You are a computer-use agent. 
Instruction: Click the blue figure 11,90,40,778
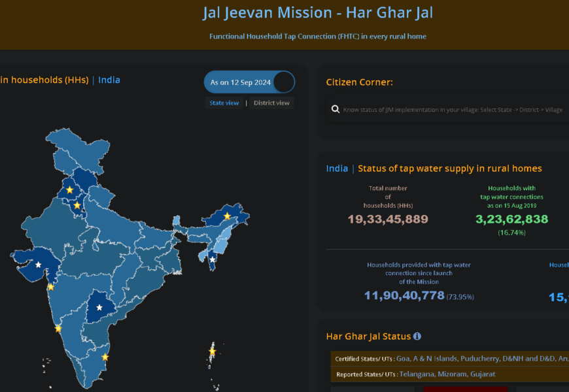pos(404,295)
